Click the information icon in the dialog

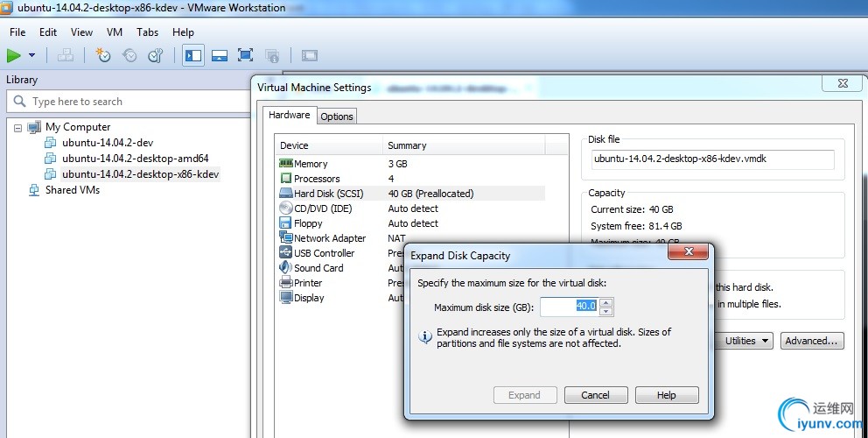click(x=425, y=336)
